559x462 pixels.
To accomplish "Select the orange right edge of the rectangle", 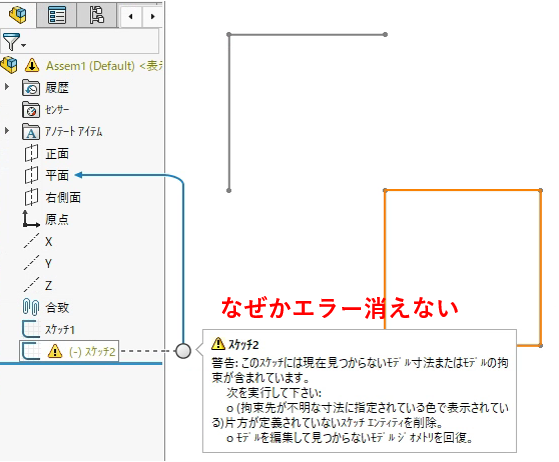I will (540, 268).
